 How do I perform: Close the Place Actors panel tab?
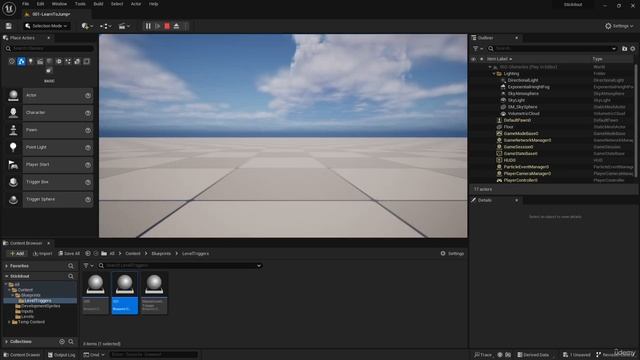click(49, 38)
